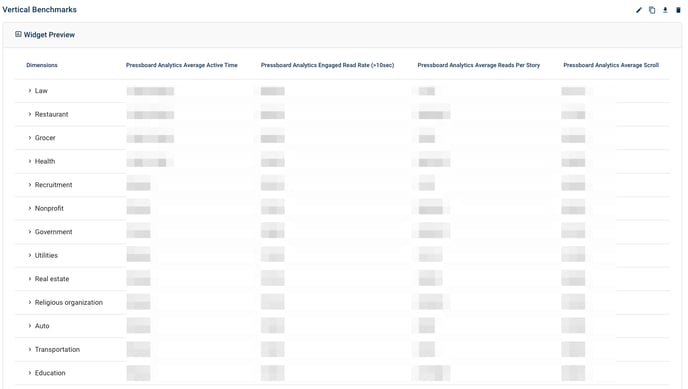The width and height of the screenshot is (688, 389).
Task: Select the Restaurant dimension label
Action: click(x=51, y=114)
